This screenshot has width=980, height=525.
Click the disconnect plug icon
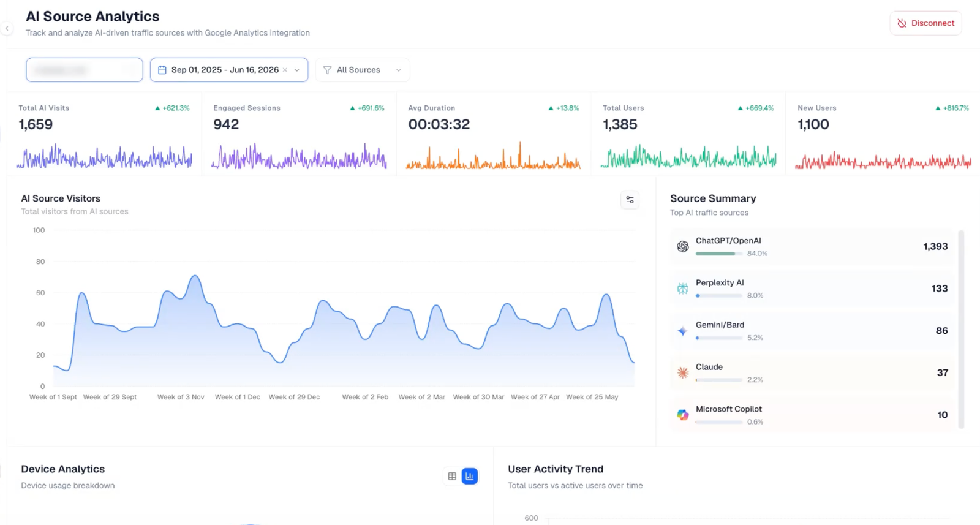(x=902, y=23)
